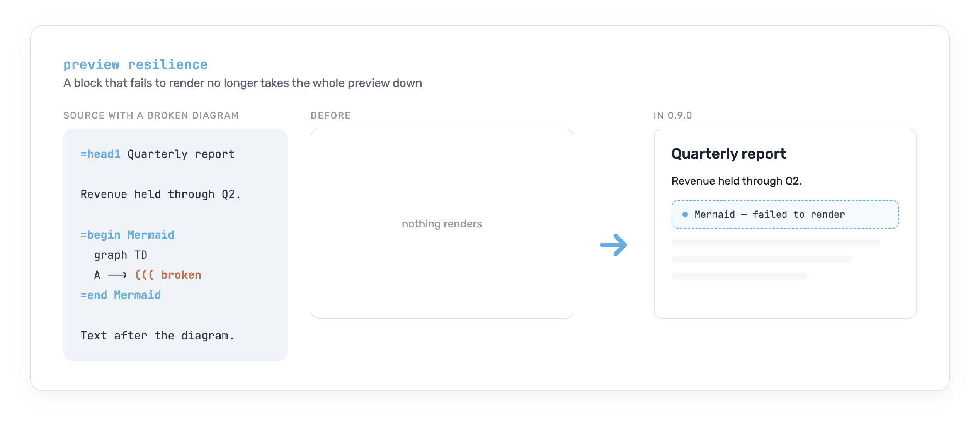This screenshot has width=980, height=426.
Task: Click 'SOURCE WITH A BROKEN DIAGRAM' label
Action: click(x=151, y=115)
